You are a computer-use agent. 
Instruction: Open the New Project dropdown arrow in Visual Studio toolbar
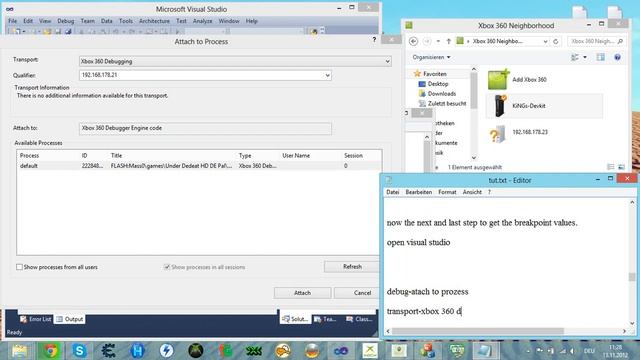(24, 31)
